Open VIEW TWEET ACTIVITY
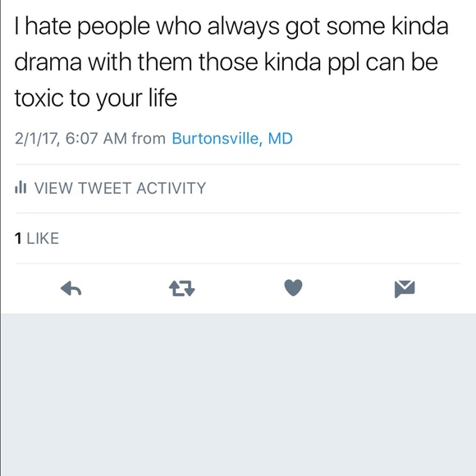This screenshot has height=476, width=476. pos(111,188)
